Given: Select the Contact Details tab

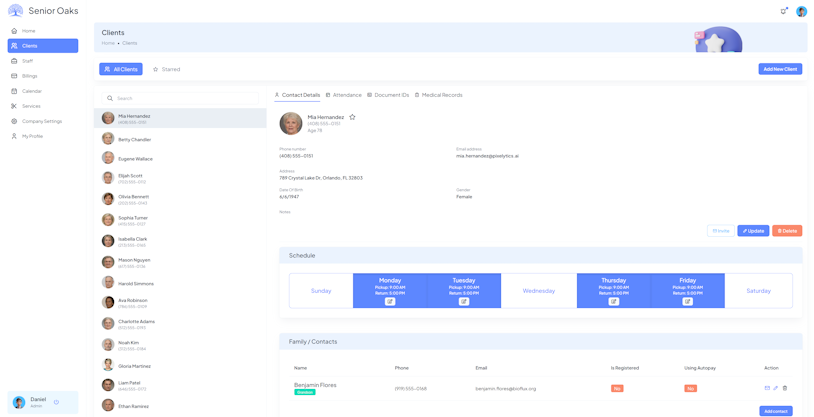Looking at the screenshot, I should click(x=297, y=95).
